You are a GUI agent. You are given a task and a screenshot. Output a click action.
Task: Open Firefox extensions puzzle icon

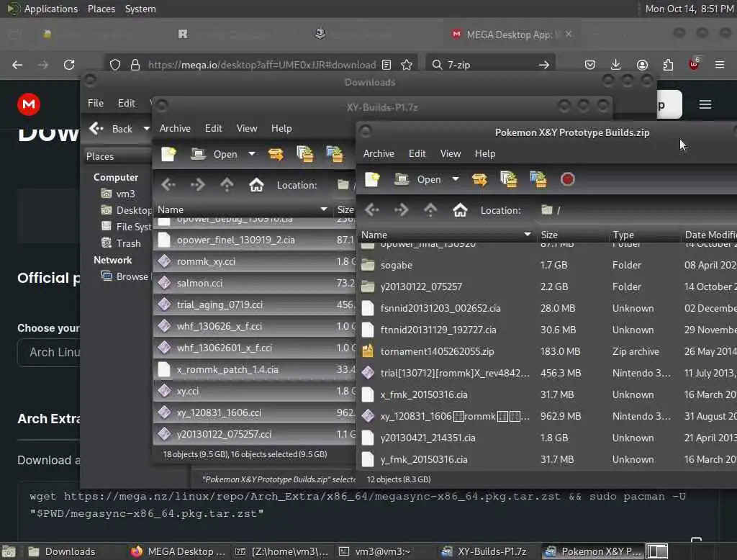pos(668,64)
